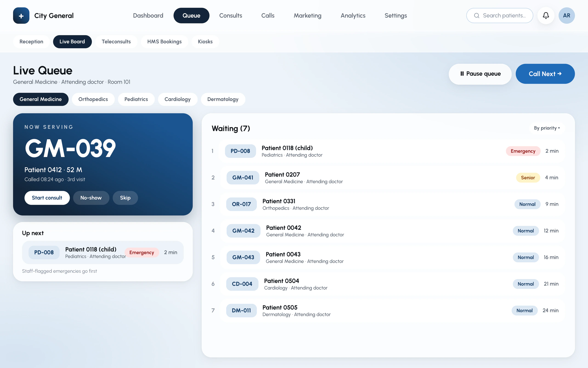Click the Senior priority tag
The height and width of the screenshot is (368, 588).
coord(528,178)
